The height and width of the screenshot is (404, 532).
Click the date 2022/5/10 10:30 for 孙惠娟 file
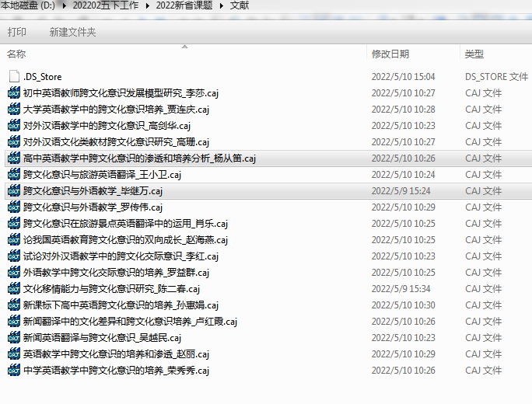[403, 305]
